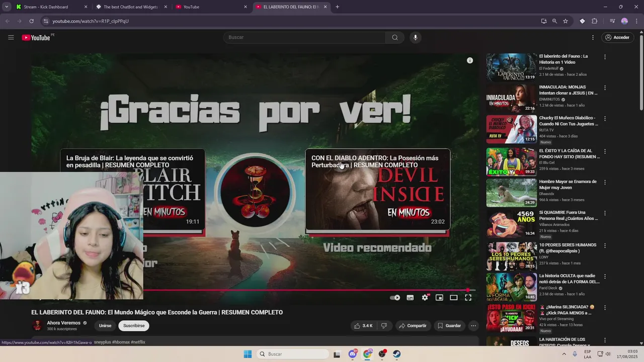This screenshot has width=644, height=362.
Task: Open more actions menu beside Guardar
Action: click(x=473, y=326)
